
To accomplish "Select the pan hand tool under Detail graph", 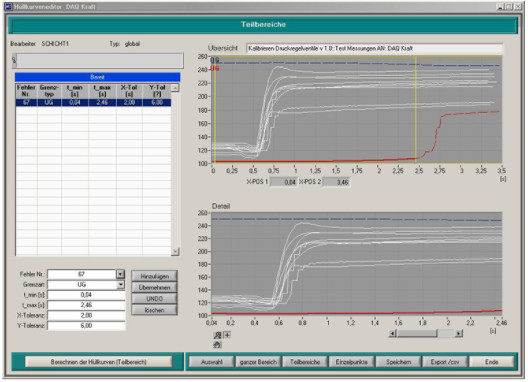I will click(218, 345).
